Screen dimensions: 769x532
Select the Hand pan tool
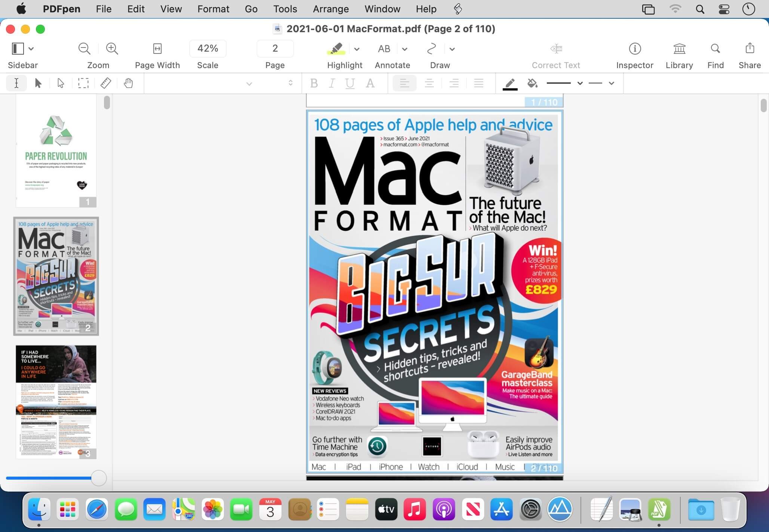point(128,83)
